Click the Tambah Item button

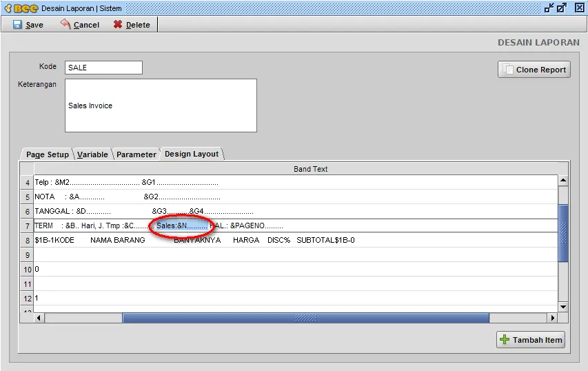click(x=531, y=339)
